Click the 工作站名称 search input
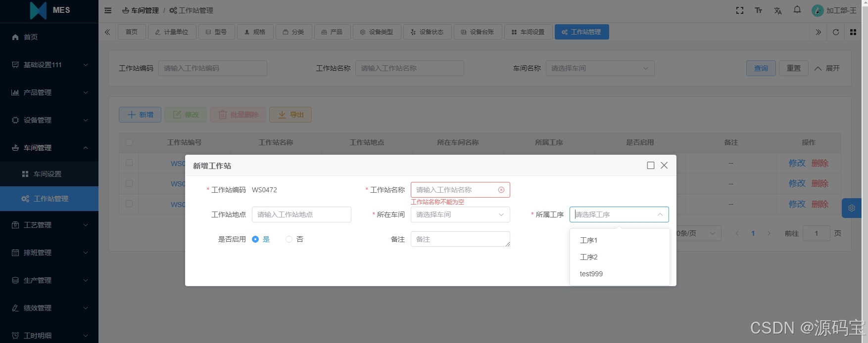The image size is (868, 343). point(410,68)
